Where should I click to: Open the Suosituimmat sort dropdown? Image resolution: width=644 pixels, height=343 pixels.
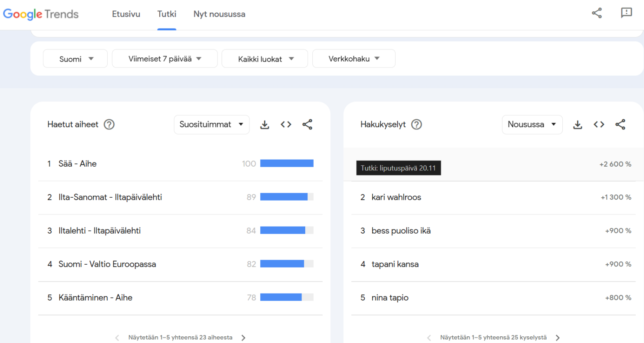[212, 124]
